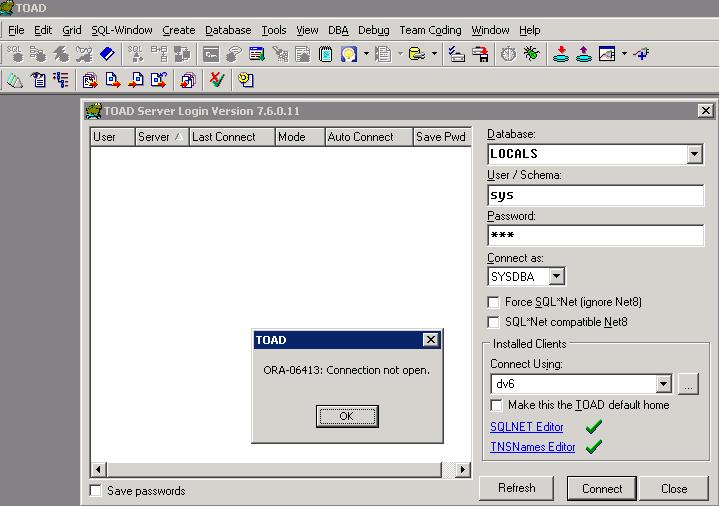The height and width of the screenshot is (506, 719).
Task: Click the yellow gear document icon
Action: 246,80
